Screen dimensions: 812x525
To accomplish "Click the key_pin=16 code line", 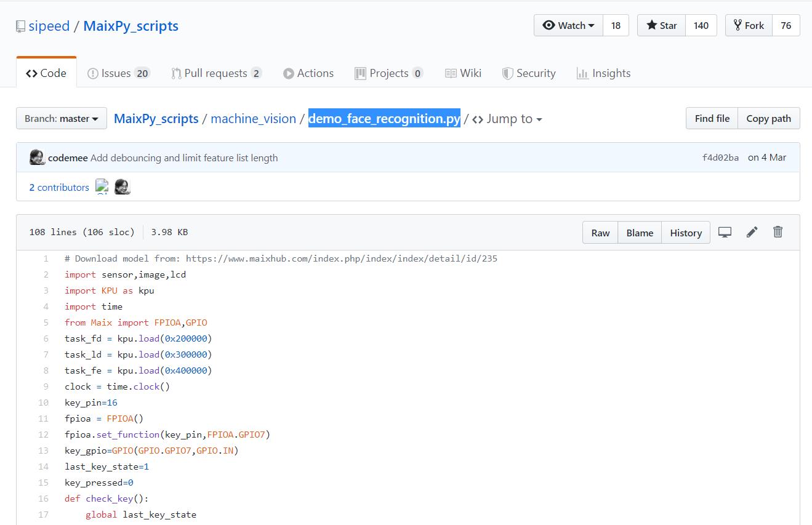I will point(91,403).
